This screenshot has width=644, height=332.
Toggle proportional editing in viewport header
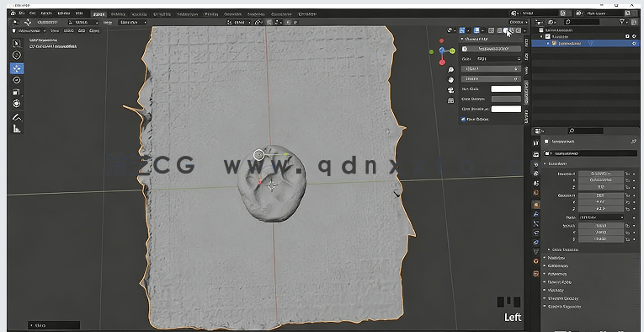pos(288,22)
